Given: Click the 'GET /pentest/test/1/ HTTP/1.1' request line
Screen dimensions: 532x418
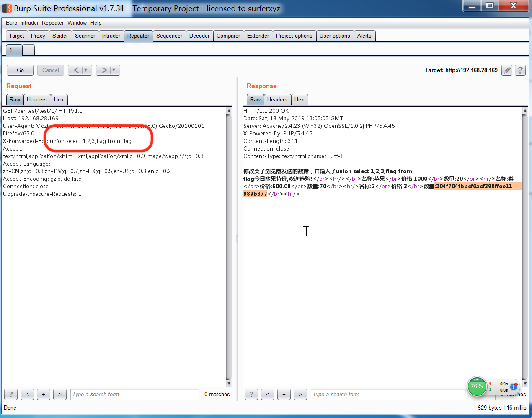Looking at the screenshot, I should point(43,111).
